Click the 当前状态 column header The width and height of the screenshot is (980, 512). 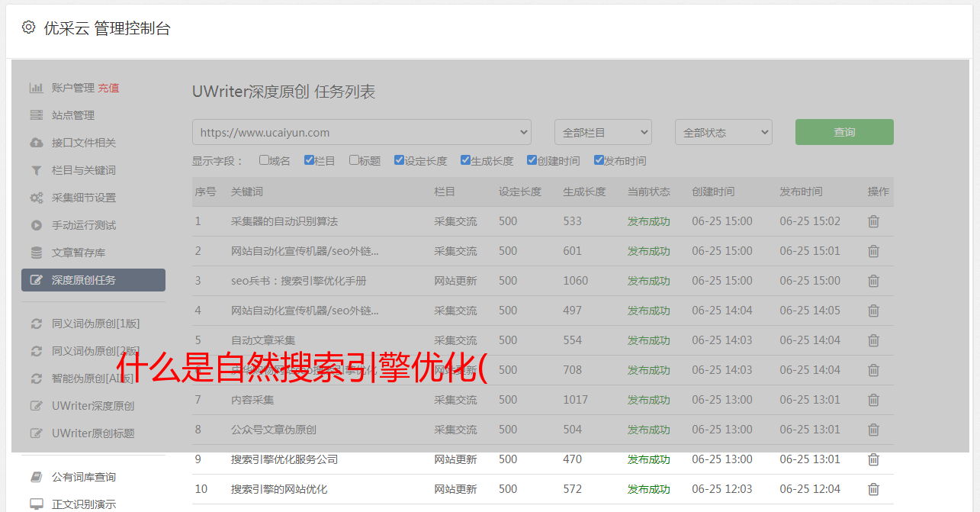point(649,192)
